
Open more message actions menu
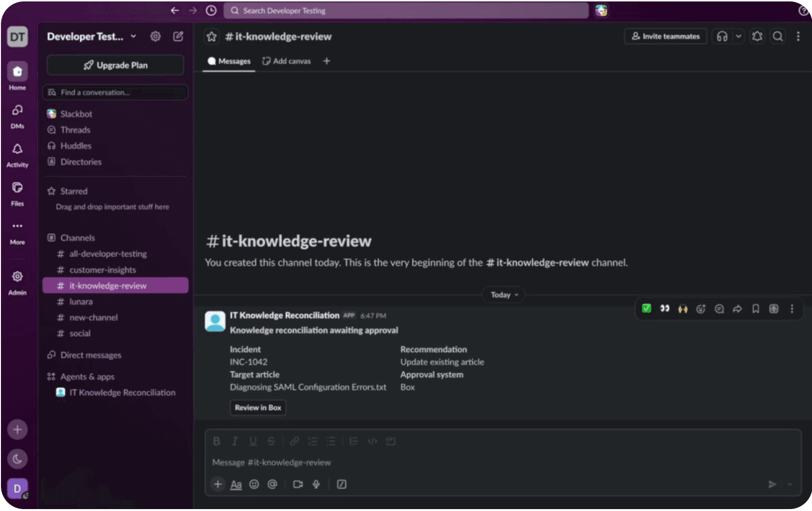point(792,309)
